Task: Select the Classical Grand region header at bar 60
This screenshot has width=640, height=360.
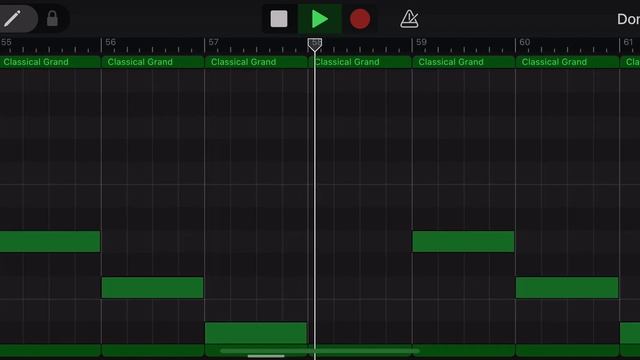Action: 567,62
